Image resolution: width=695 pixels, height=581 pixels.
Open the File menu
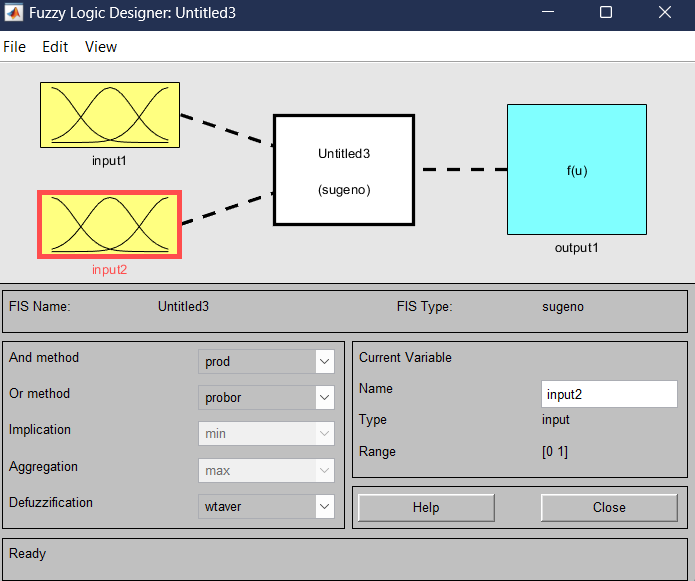pos(15,47)
